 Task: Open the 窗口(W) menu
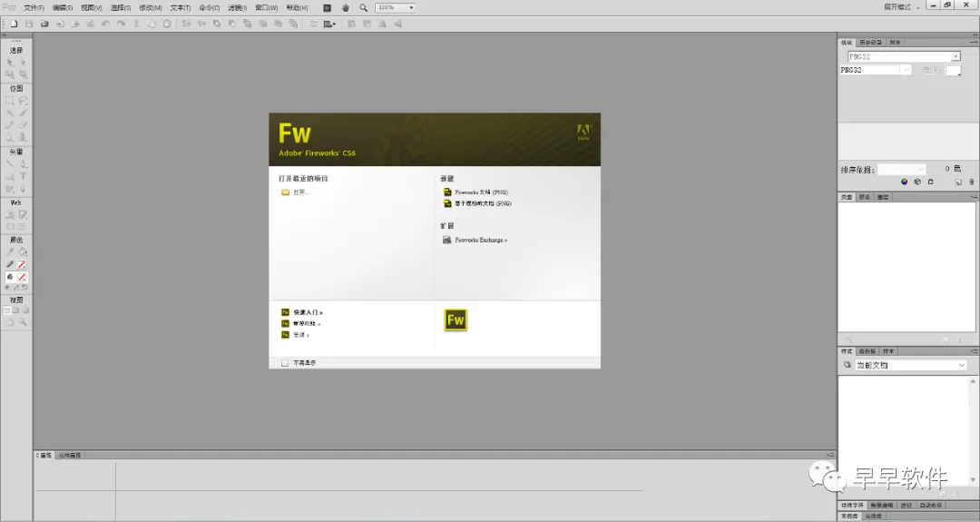coord(266,7)
